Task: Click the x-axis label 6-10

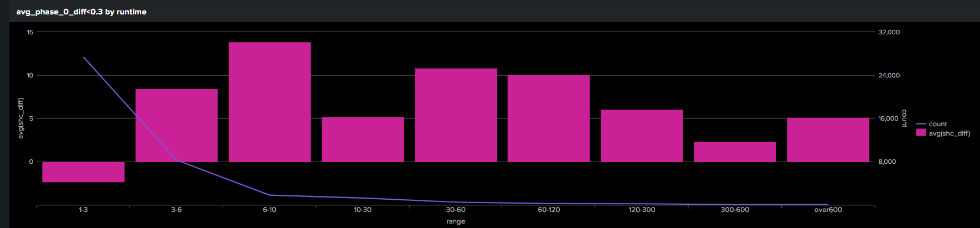Action: 270,210
